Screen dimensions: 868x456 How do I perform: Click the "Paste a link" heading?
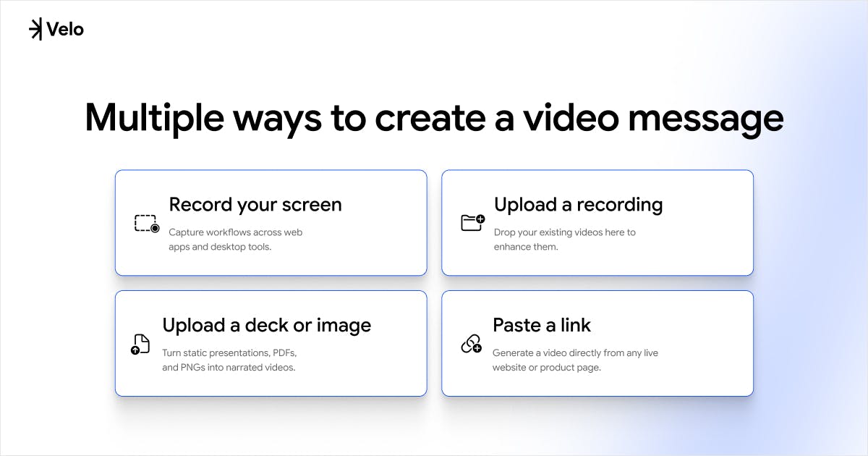542,325
